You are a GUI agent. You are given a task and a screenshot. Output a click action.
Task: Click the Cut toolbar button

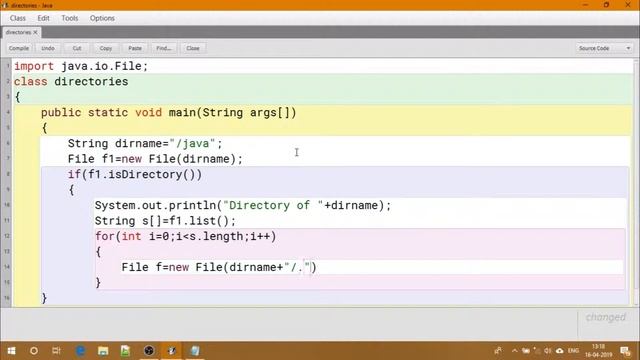pos(77,48)
